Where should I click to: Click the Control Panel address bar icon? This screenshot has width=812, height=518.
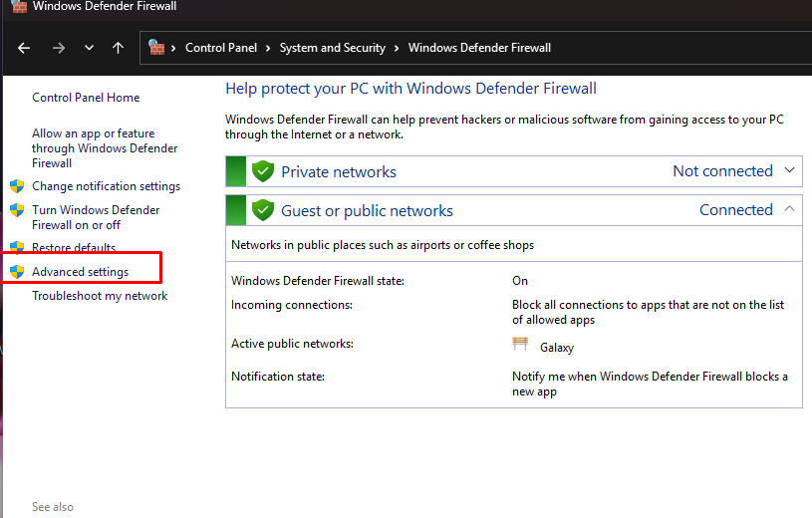click(x=157, y=48)
